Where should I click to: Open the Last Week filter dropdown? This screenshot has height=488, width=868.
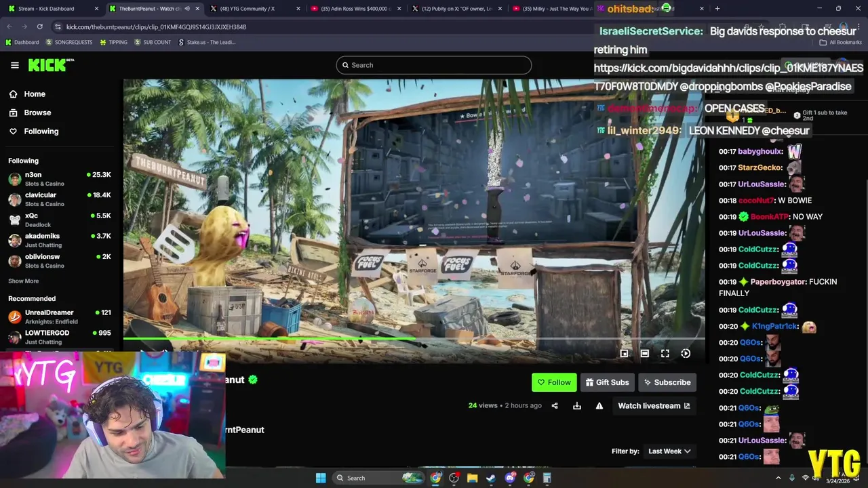tap(669, 451)
